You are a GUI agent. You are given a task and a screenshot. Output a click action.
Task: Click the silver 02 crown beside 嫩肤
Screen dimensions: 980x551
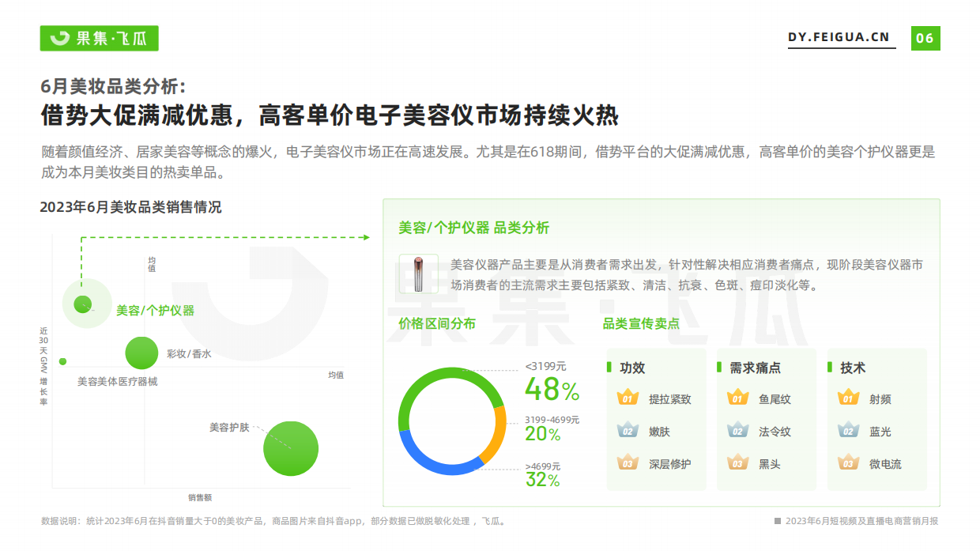(x=628, y=431)
